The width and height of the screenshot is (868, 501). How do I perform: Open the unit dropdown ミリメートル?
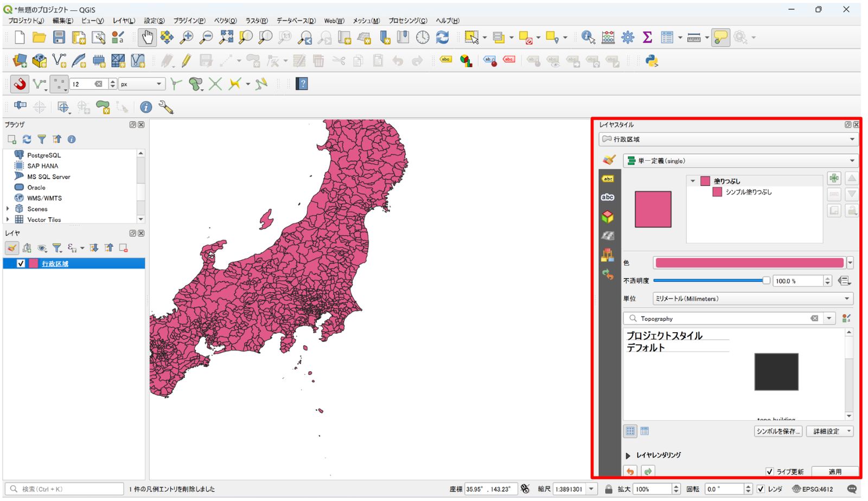tap(753, 299)
